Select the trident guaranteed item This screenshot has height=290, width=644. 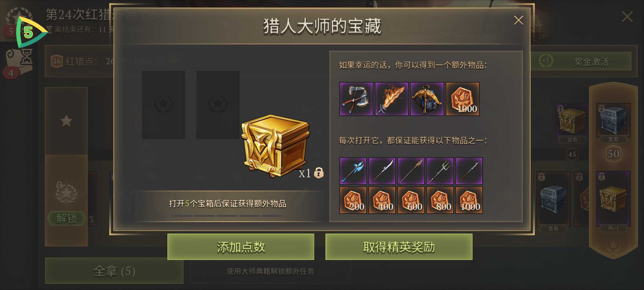click(440, 171)
